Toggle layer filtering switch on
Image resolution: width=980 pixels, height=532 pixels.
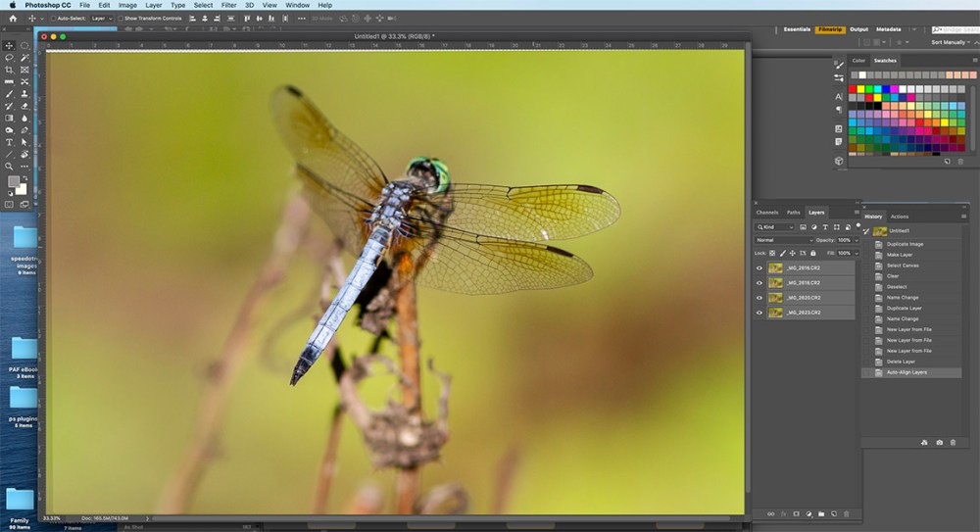tap(858, 225)
